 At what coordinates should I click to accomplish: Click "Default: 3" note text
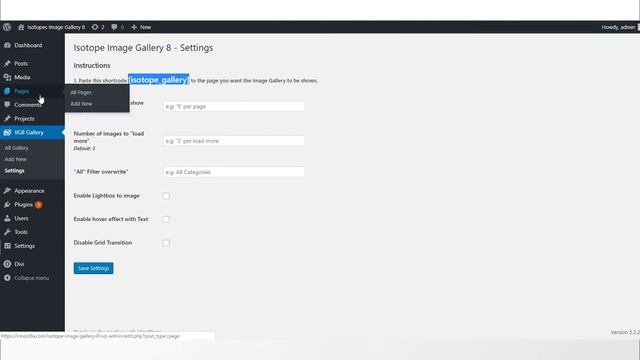84,148
